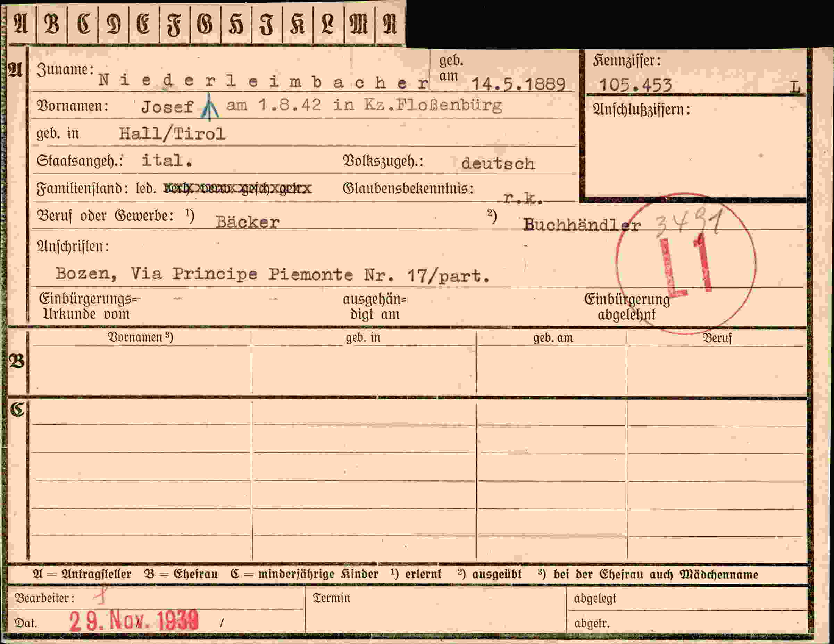Click the Kennziffer number "105.453"
This screenshot has width=834, height=644.
pyautogui.click(x=635, y=85)
